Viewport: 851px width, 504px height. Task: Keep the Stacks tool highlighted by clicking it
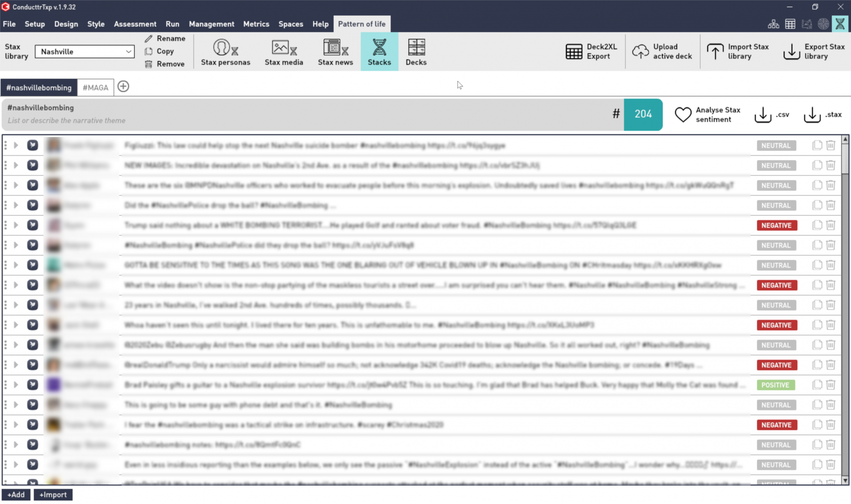pyautogui.click(x=379, y=51)
